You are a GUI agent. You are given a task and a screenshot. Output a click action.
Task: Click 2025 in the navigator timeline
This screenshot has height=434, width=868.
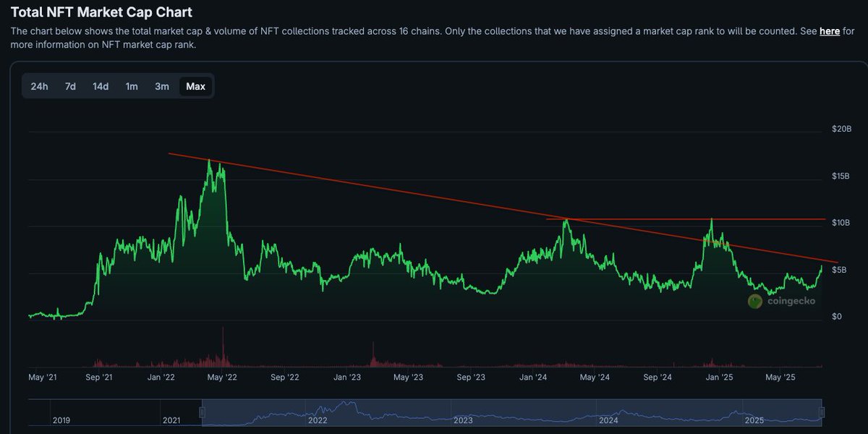754,420
